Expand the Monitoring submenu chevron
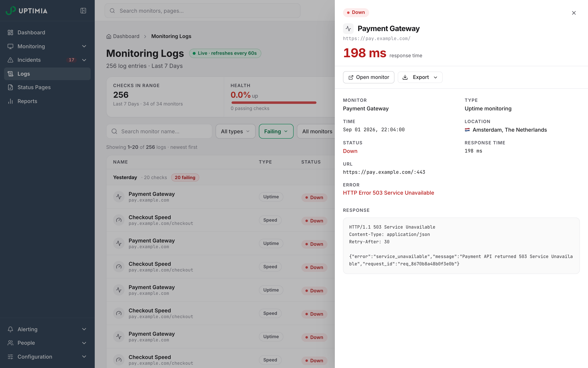This screenshot has width=588, height=368. click(x=84, y=46)
